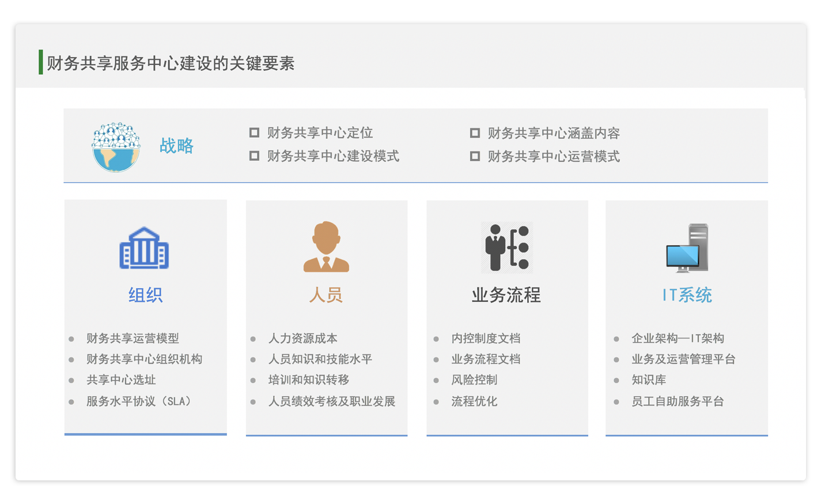
Task: Toggle the 财务共享中心建设模式 checkbox
Action: click(x=254, y=156)
